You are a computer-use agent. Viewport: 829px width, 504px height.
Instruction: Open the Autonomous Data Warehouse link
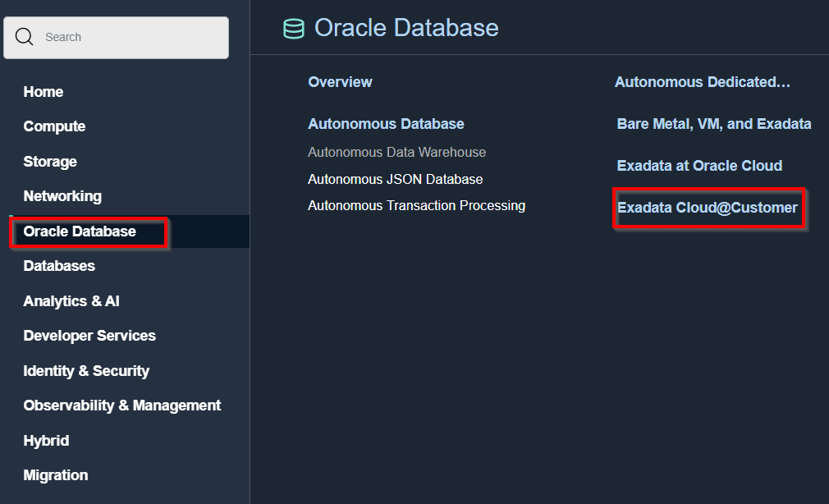pyautogui.click(x=396, y=152)
